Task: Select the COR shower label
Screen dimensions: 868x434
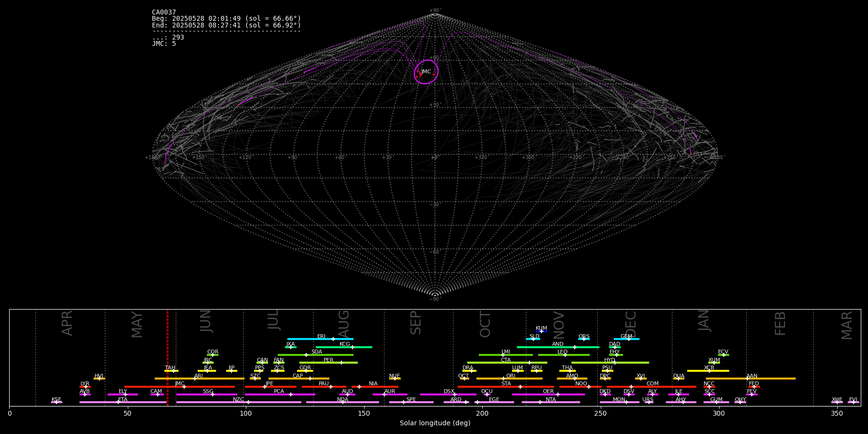Action: (213, 352)
